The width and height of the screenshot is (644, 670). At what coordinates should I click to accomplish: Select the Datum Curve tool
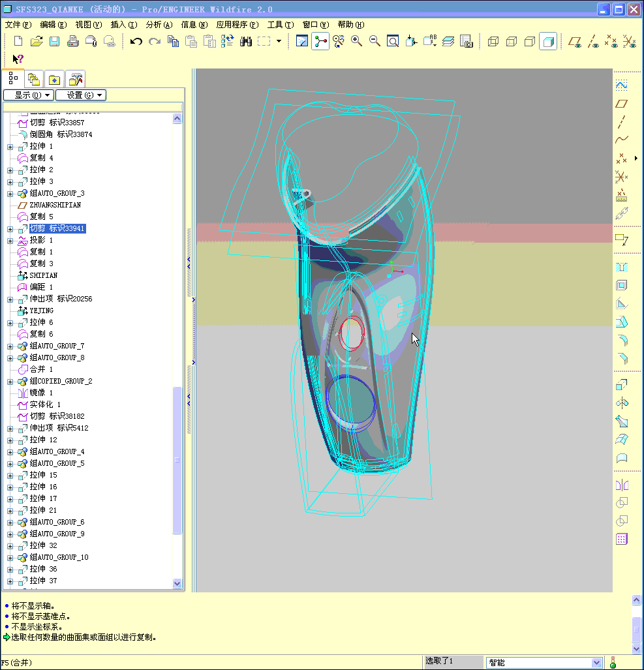point(622,140)
